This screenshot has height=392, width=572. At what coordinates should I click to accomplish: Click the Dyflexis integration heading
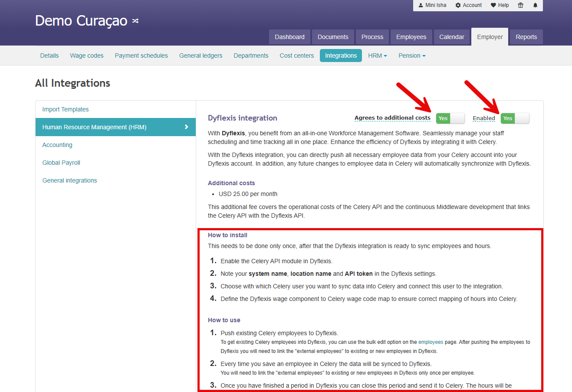[x=243, y=118]
